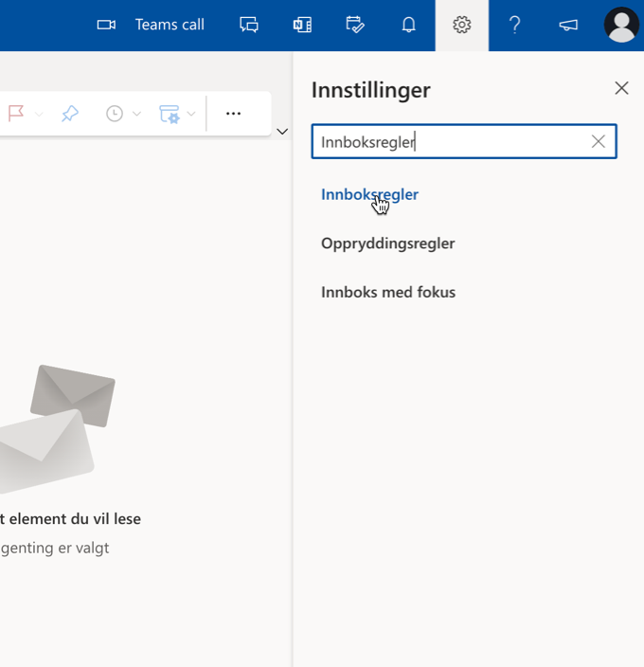Open the three-dots more actions menu

[233, 114]
